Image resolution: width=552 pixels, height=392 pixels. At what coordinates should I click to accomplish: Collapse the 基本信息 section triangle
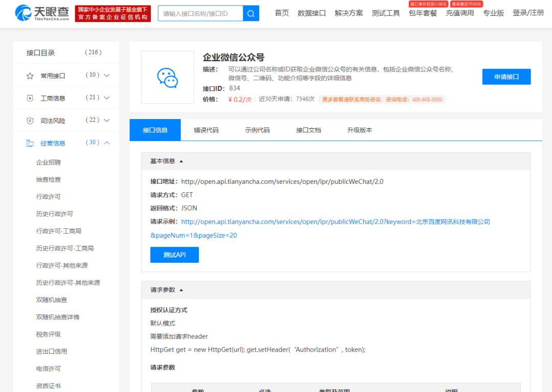(x=181, y=161)
